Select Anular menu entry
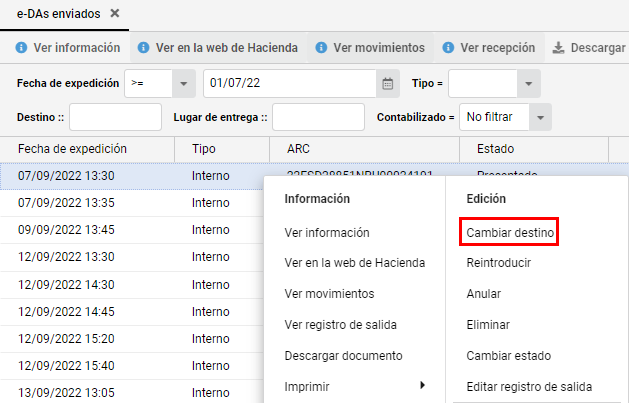The width and height of the screenshot is (629, 403). tap(484, 294)
